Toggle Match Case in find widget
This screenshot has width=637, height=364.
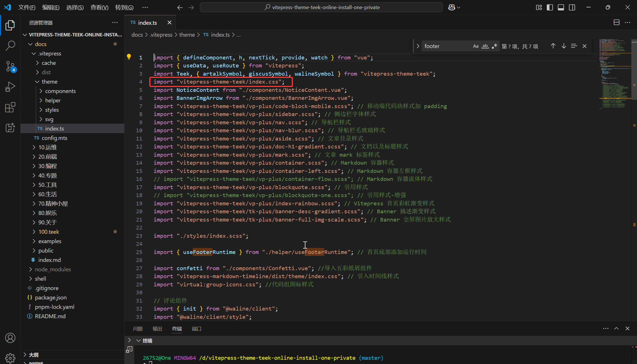coord(476,46)
